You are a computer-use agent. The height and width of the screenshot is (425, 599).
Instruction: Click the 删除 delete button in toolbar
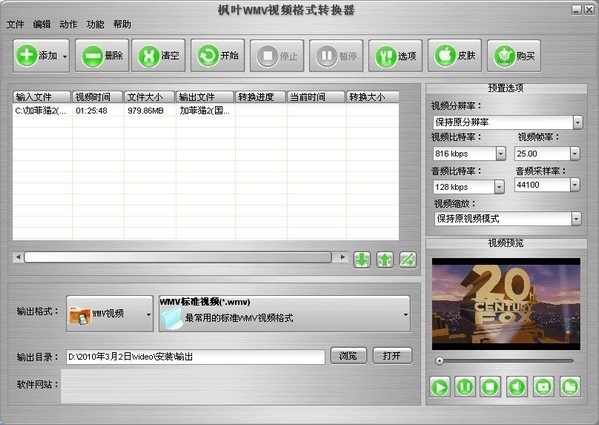[102, 56]
